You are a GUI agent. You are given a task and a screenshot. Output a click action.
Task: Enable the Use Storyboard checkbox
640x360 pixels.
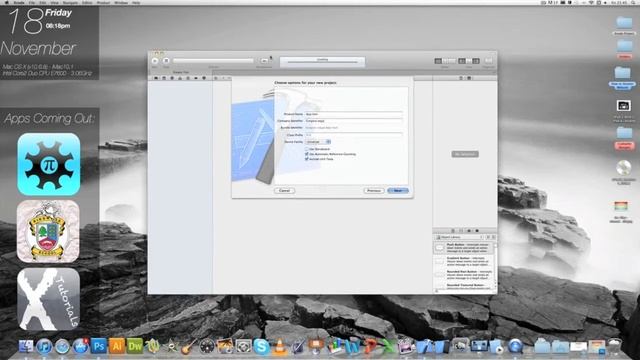pos(307,149)
